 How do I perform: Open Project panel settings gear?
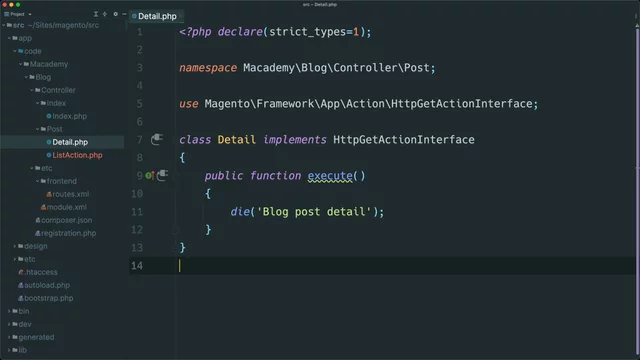(116, 14)
